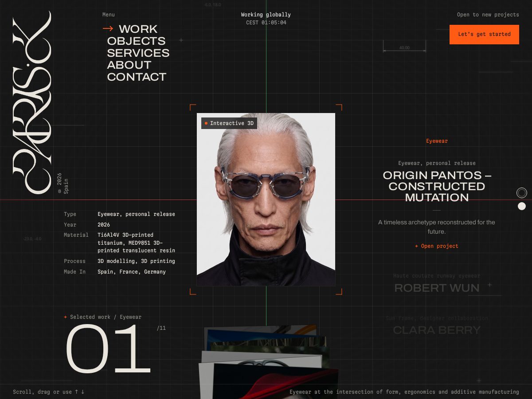Click the Process value "3D modelling, 3D printing"
The width and height of the screenshot is (532, 399).
tap(136, 261)
